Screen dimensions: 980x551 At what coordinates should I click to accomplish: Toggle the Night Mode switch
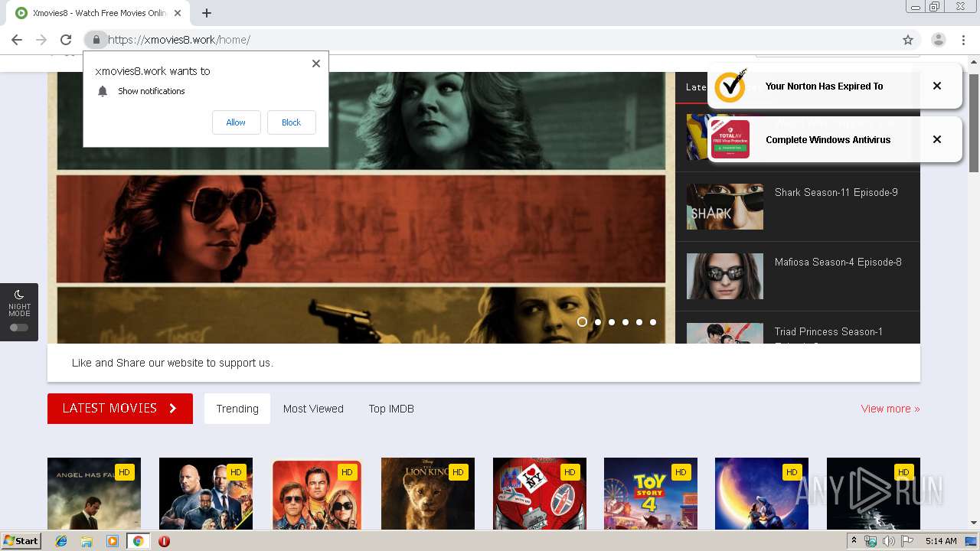click(19, 328)
